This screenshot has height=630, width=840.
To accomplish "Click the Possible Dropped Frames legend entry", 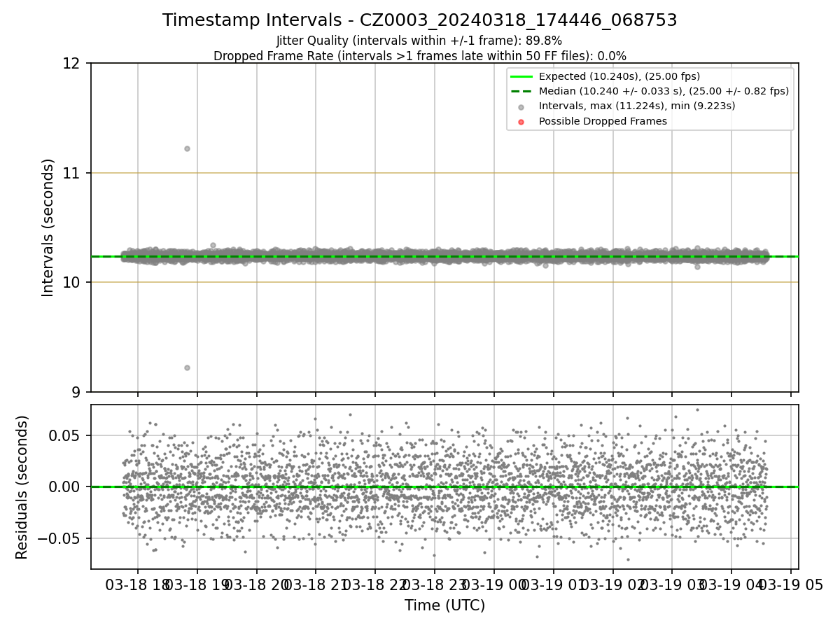I will pos(603,121).
